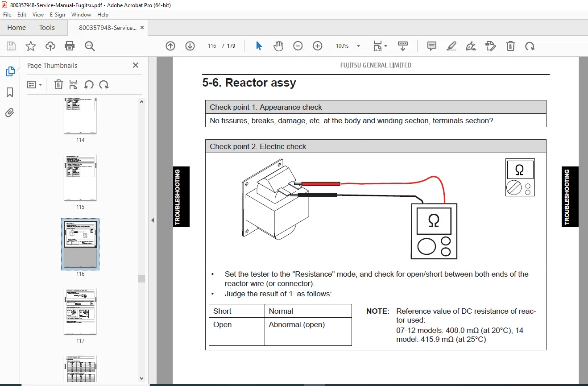The image size is (588, 386).
Task: Open the File menu
Action: (7, 14)
